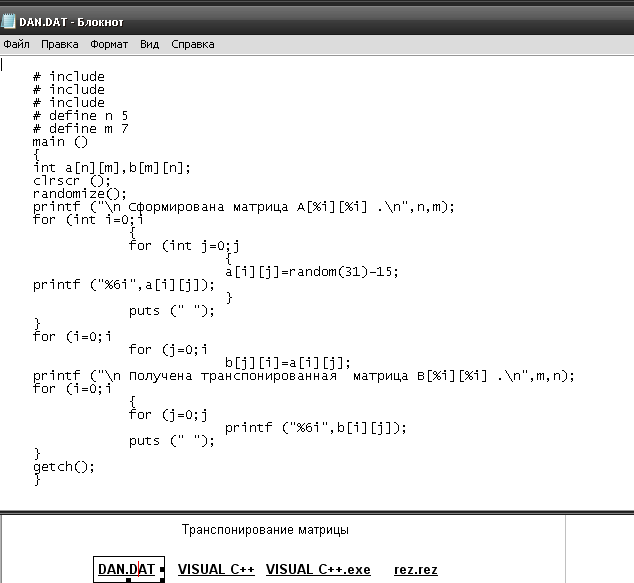
Task: Click the 'for (int i=0;i' line
Action: click(88, 220)
